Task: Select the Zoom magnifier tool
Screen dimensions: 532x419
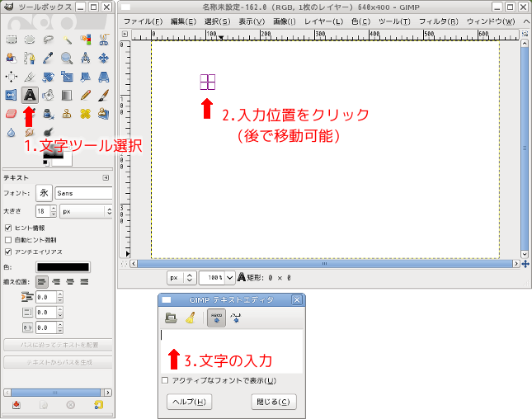Action: 66,58
